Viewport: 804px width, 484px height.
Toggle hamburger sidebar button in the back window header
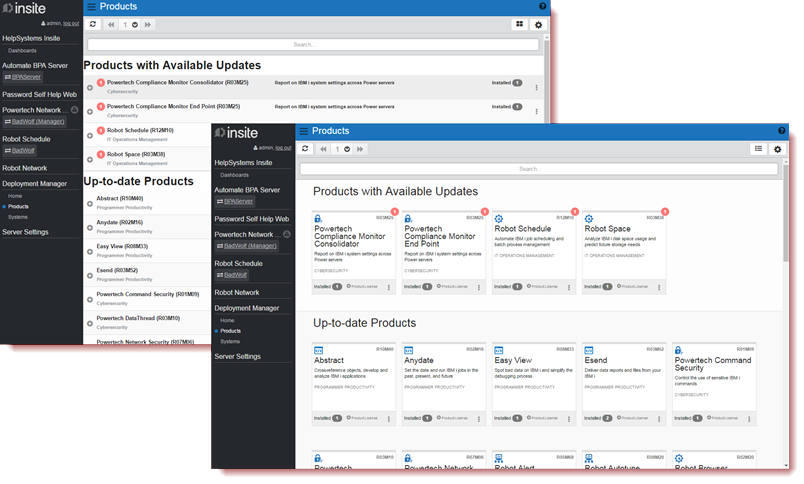click(91, 6)
